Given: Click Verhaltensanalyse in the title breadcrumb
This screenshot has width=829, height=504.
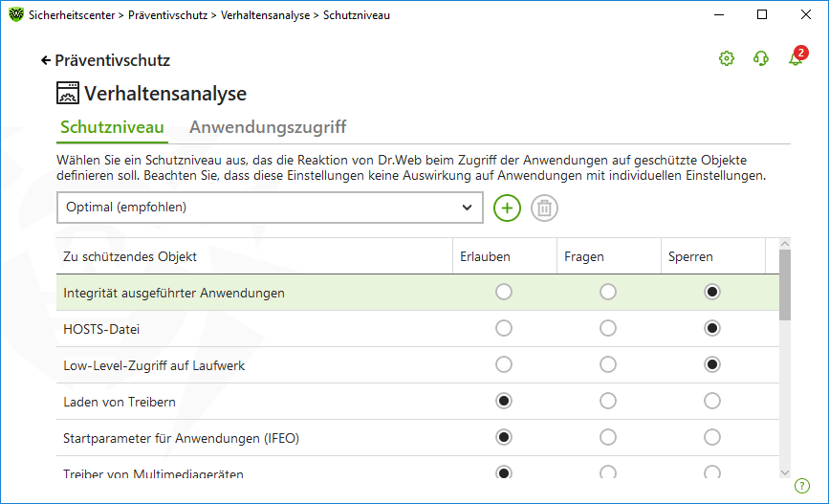Looking at the screenshot, I should (x=265, y=15).
